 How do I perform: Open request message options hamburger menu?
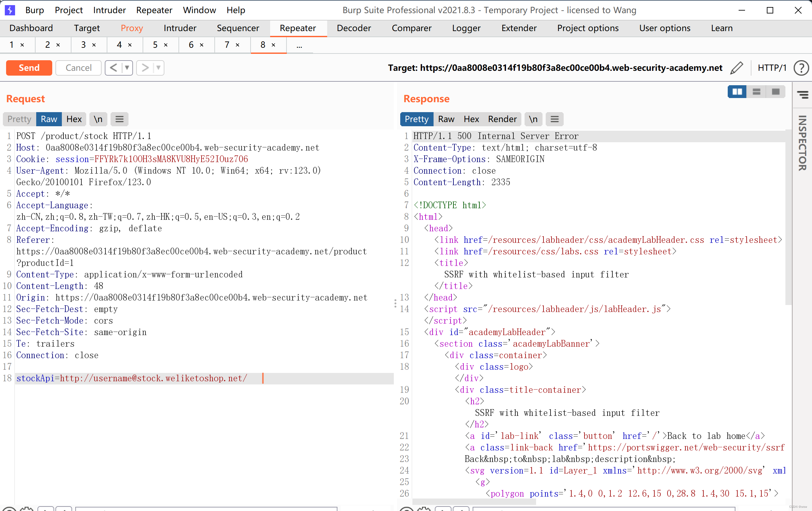coord(120,119)
